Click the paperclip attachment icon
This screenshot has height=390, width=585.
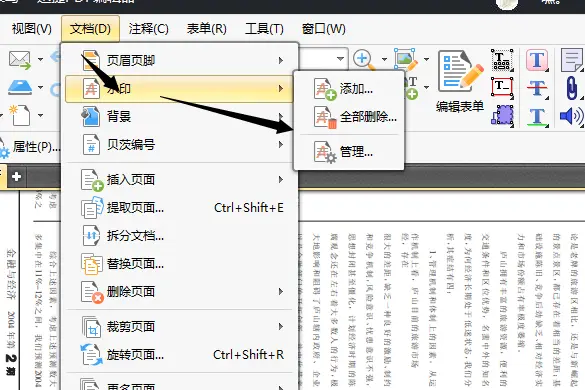click(572, 88)
